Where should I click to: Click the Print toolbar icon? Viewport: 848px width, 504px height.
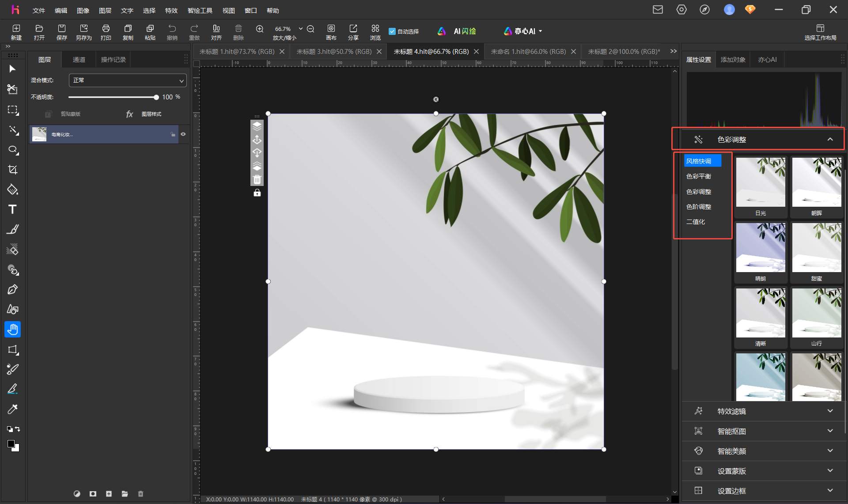(106, 32)
